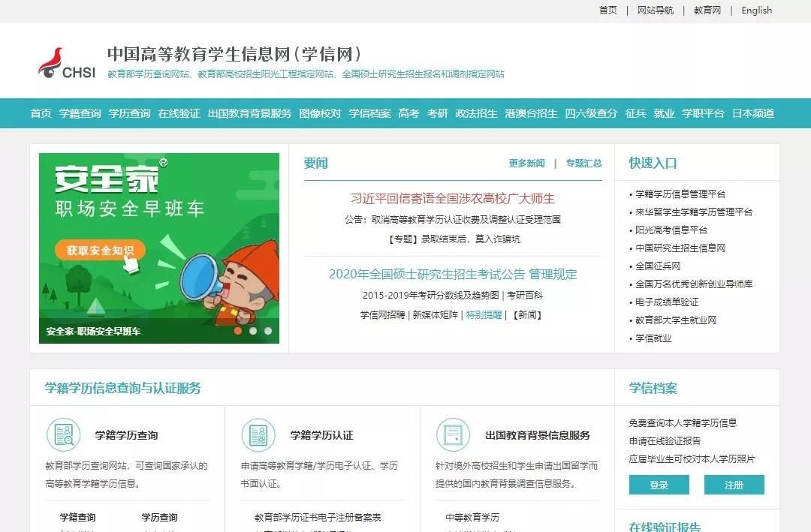
Task: Click the 学籍学历认证 certificate icon
Action: pos(258,434)
